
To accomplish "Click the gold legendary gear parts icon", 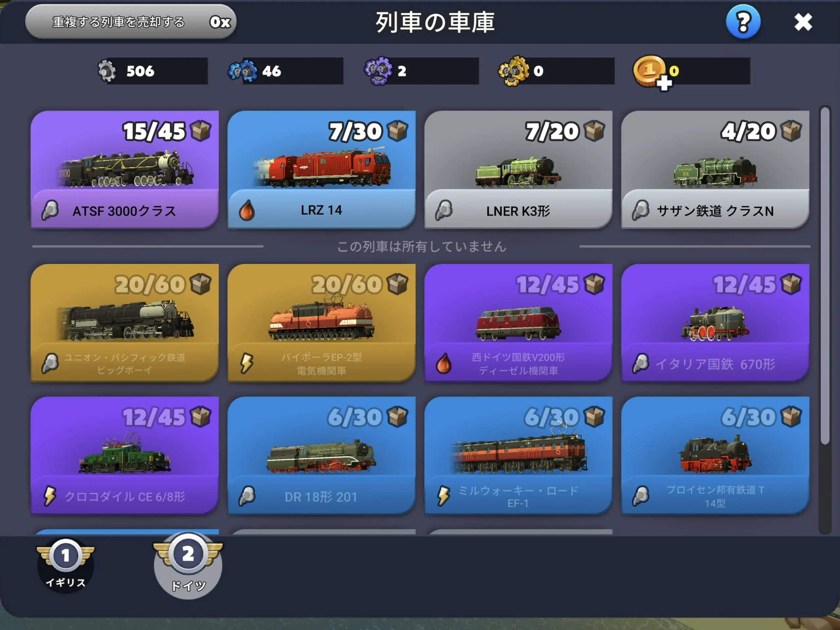I will coord(514,71).
